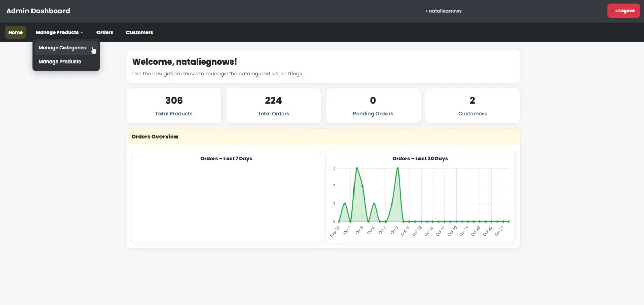
Task: Click the arrow icon inside Logout button
Action: [615, 11]
